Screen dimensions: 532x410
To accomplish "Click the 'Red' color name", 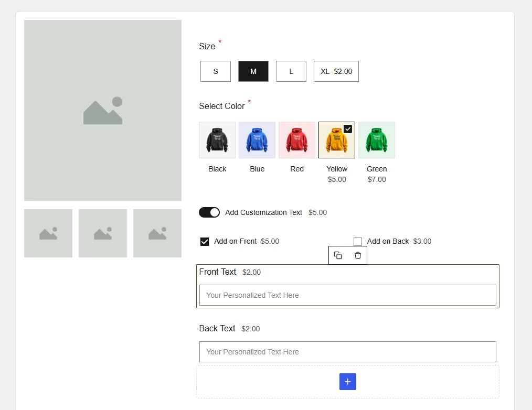I will click(297, 169).
